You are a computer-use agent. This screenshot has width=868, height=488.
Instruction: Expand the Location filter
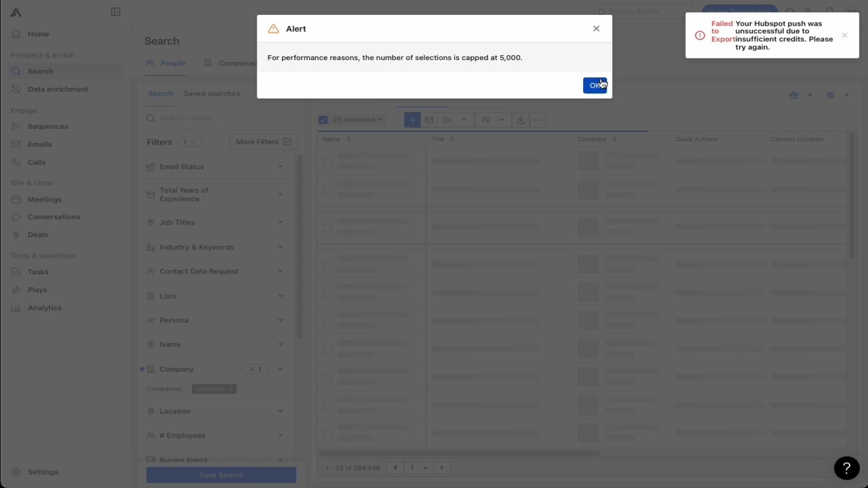tap(216, 411)
